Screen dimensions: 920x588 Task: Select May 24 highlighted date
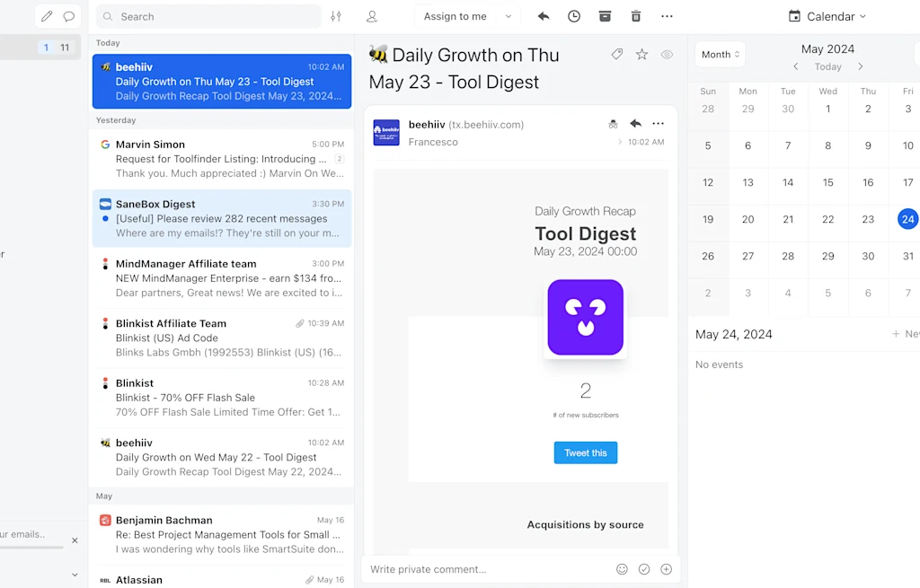point(907,219)
